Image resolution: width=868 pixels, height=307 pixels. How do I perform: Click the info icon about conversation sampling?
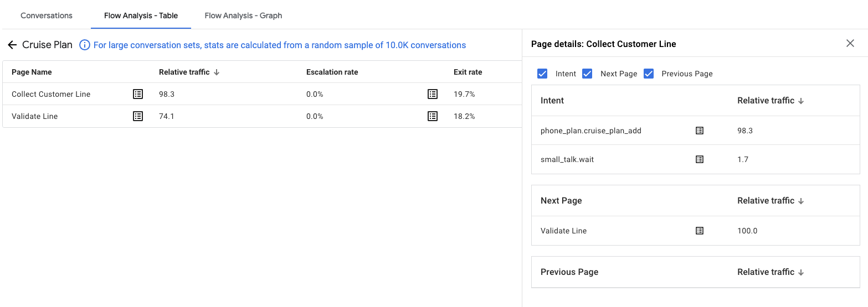point(85,45)
